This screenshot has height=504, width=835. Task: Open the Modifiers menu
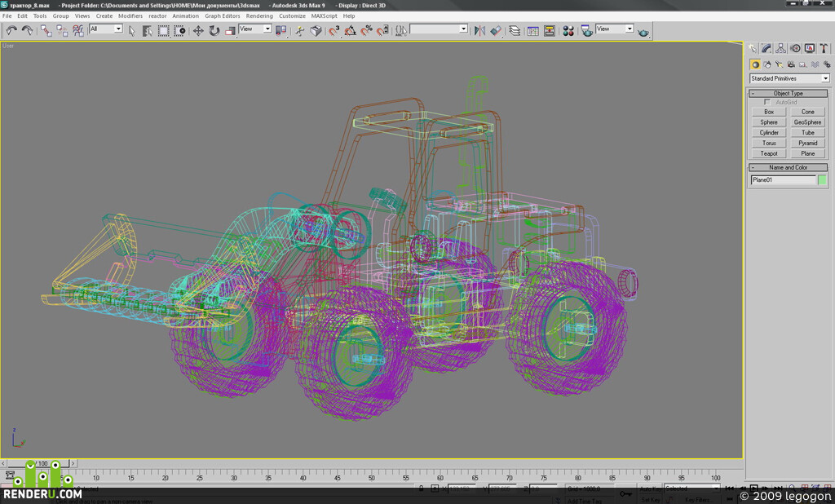(x=130, y=16)
